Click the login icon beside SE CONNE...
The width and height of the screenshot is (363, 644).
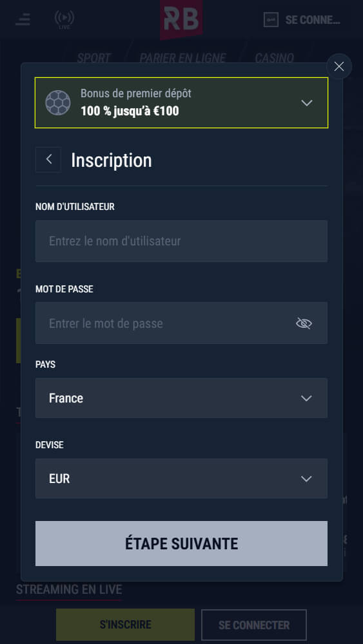point(271,19)
